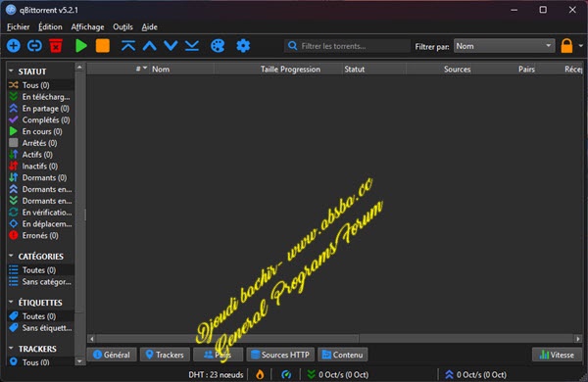Screen dimensions: 588x382
Task: Open the Vitesse speed graph tab
Action: (557, 355)
